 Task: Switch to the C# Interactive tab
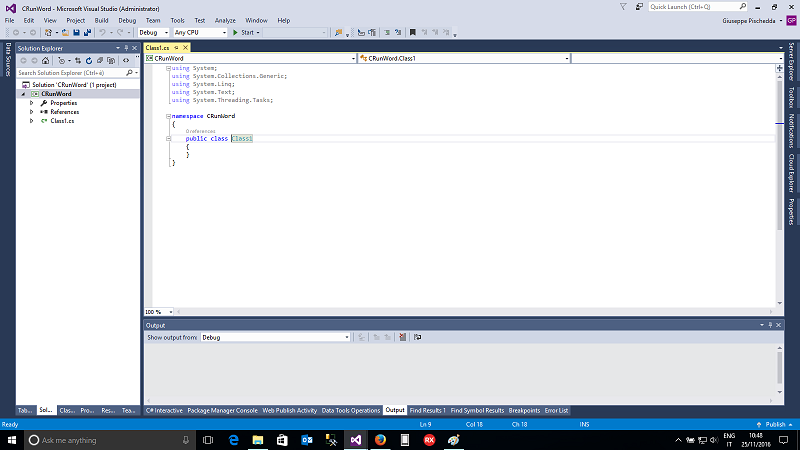[164, 410]
